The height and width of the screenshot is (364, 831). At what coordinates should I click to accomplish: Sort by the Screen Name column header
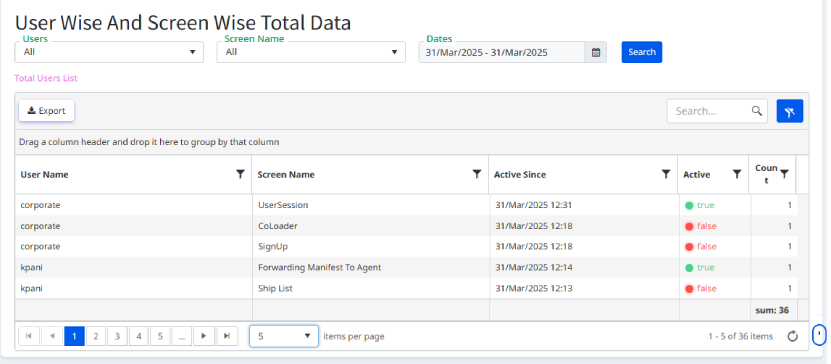point(286,175)
